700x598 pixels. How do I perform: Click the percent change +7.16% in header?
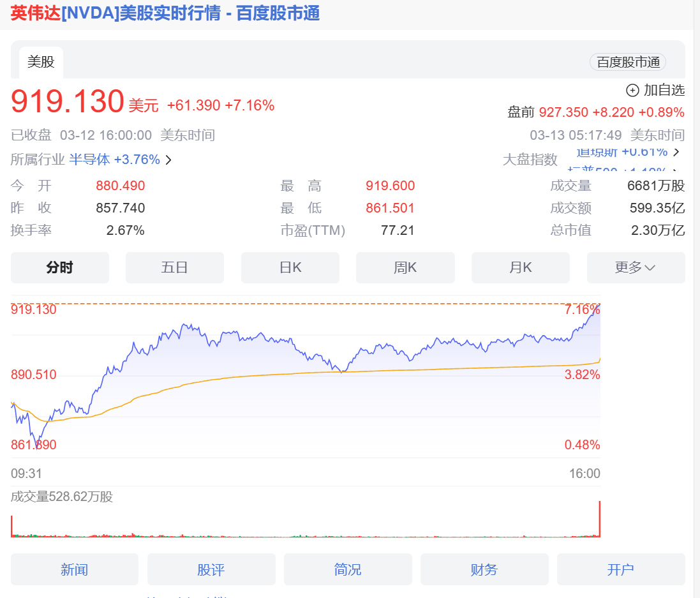tap(249, 105)
